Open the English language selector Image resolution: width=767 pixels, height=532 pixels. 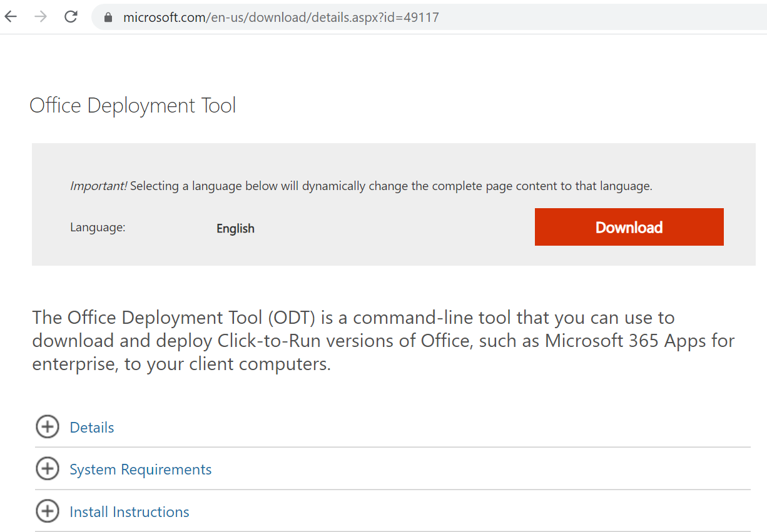[x=235, y=228]
